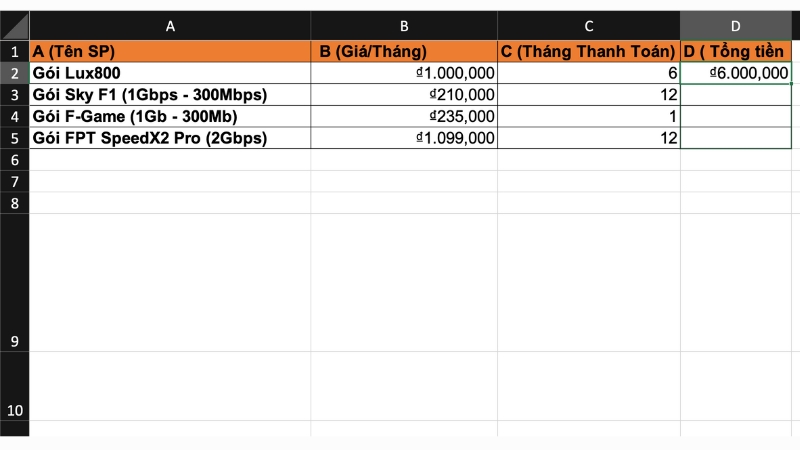This screenshot has height=450, width=800.
Task: Select the ₫6.000,000 total cell
Action: click(x=736, y=73)
